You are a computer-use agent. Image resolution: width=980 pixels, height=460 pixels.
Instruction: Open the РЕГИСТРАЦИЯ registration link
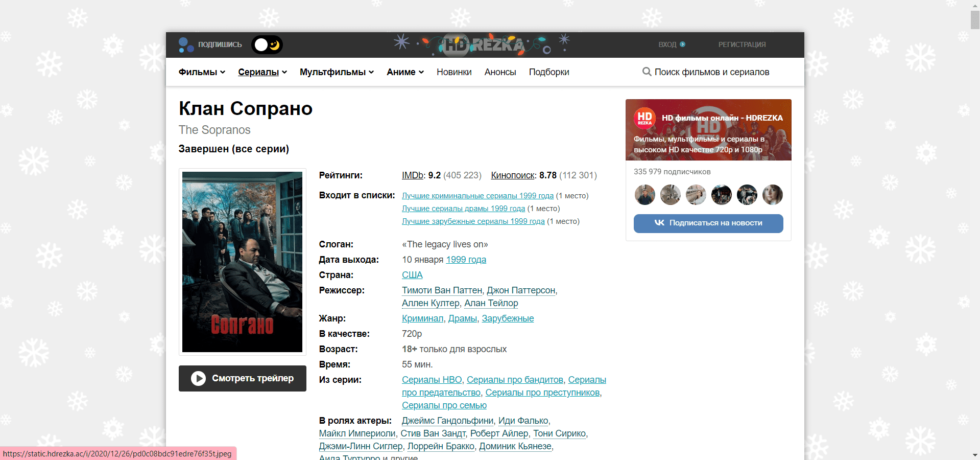tap(742, 44)
